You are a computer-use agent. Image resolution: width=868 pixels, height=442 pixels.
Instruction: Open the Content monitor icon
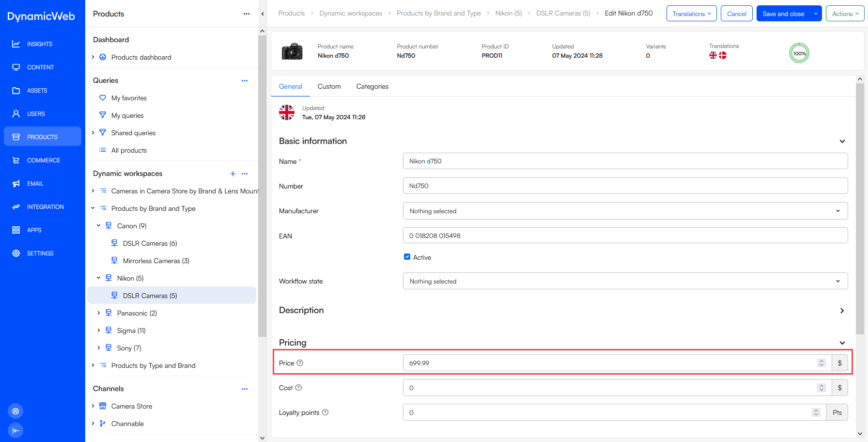pyautogui.click(x=16, y=67)
